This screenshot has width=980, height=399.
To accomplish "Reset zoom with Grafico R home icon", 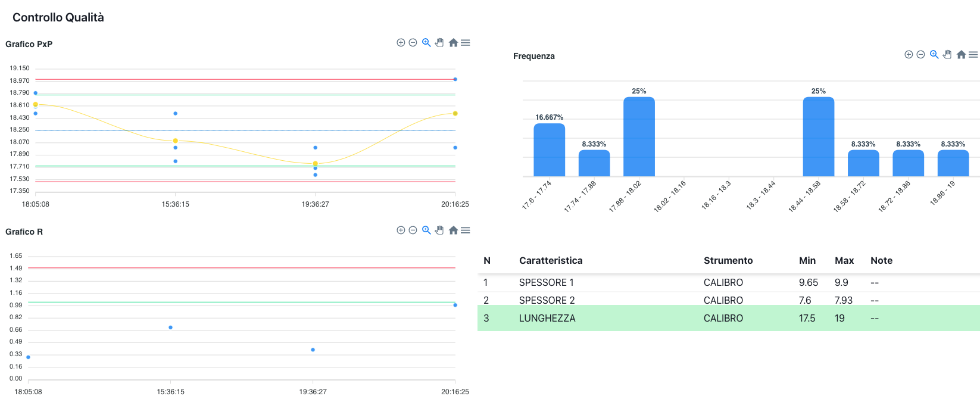I will tap(453, 230).
